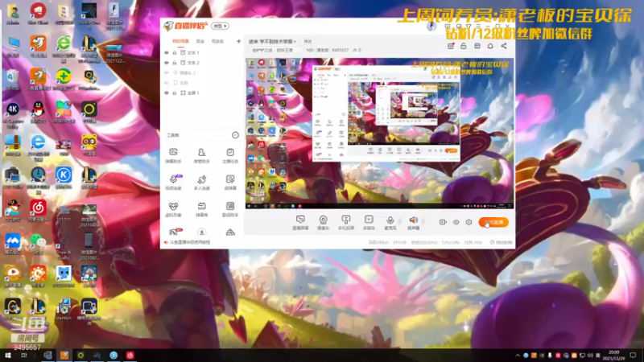Select the 全屏 1 source row

tap(202, 93)
